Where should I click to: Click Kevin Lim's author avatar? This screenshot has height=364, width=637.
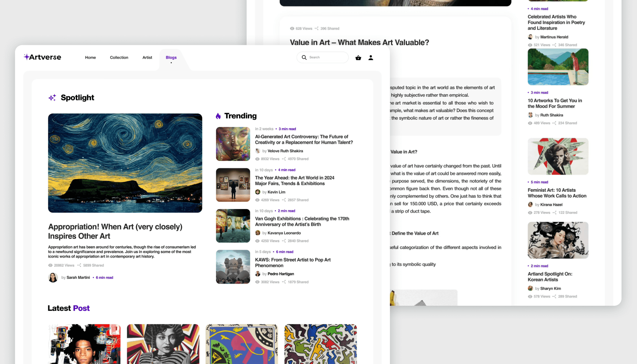[x=258, y=192]
